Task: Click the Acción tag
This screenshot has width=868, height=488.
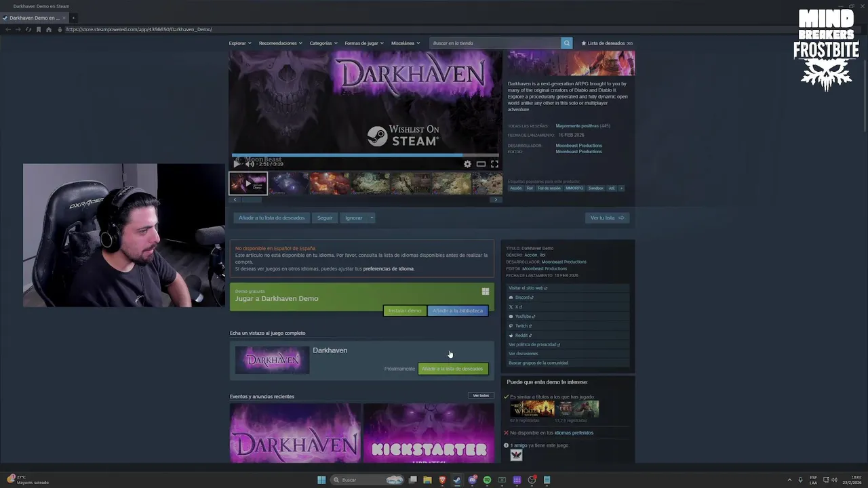Action: pyautogui.click(x=516, y=188)
